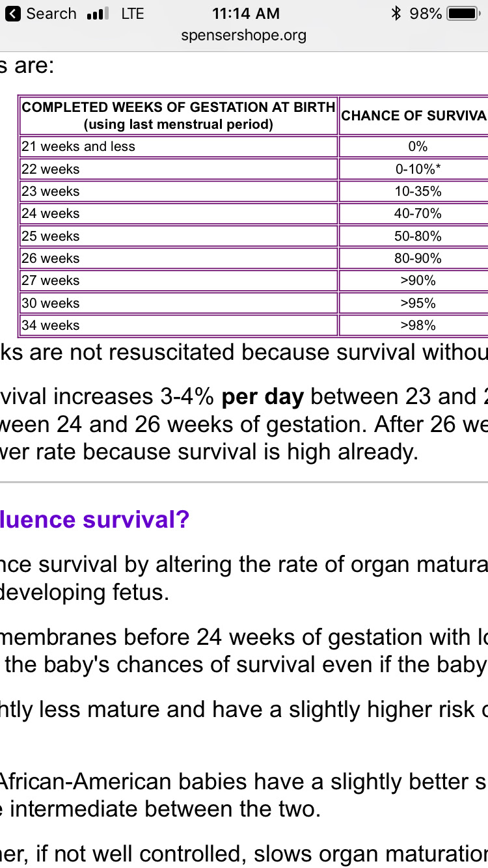This screenshot has width=488, height=868.
Task: Tap the 11:14 AM clock
Action: 246,14
